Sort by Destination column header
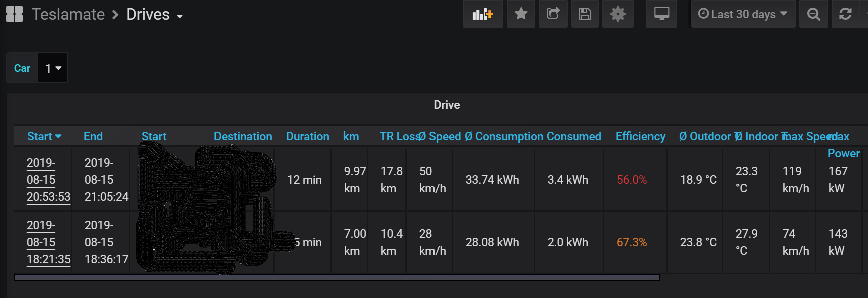 [243, 136]
